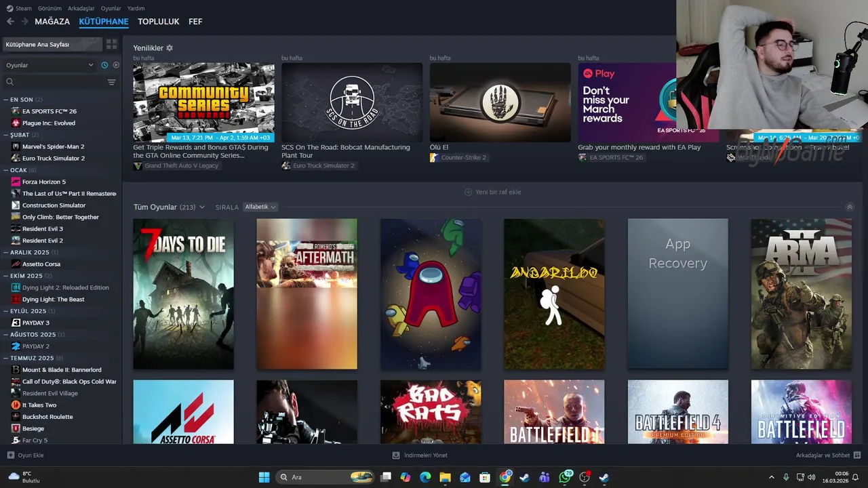Screen dimensions: 868x488
Task: Open the App Recovery tile
Action: (x=677, y=294)
